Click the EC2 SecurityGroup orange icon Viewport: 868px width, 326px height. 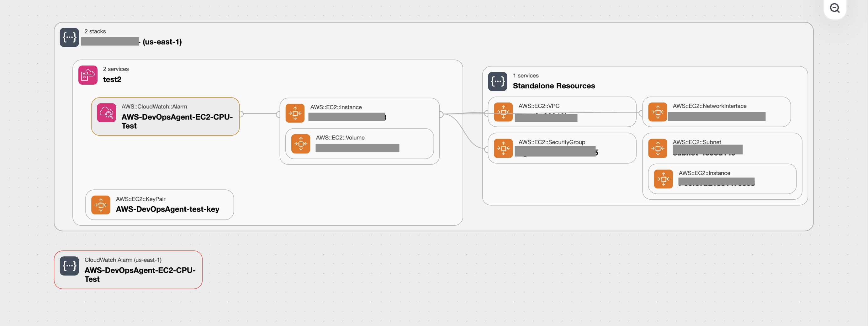(503, 148)
